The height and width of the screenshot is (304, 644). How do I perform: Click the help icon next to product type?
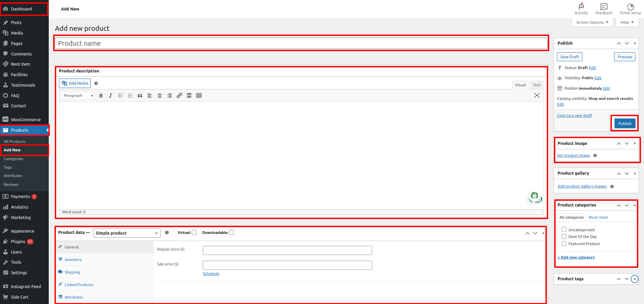coord(167,233)
